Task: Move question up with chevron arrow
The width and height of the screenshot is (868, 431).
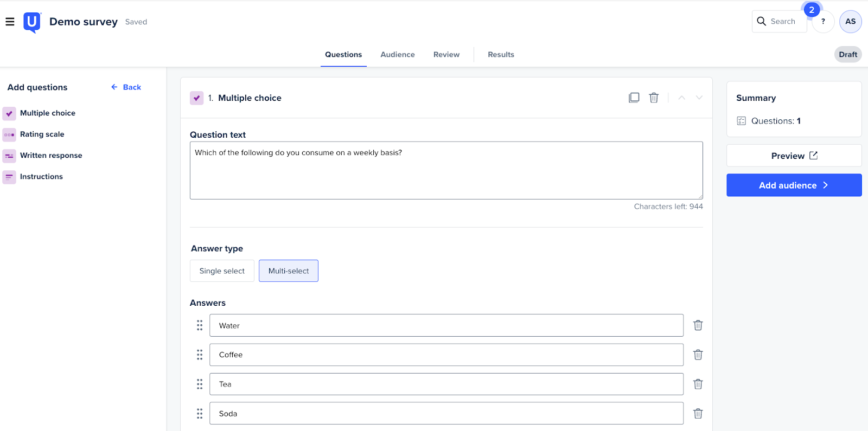Action: [x=681, y=98]
